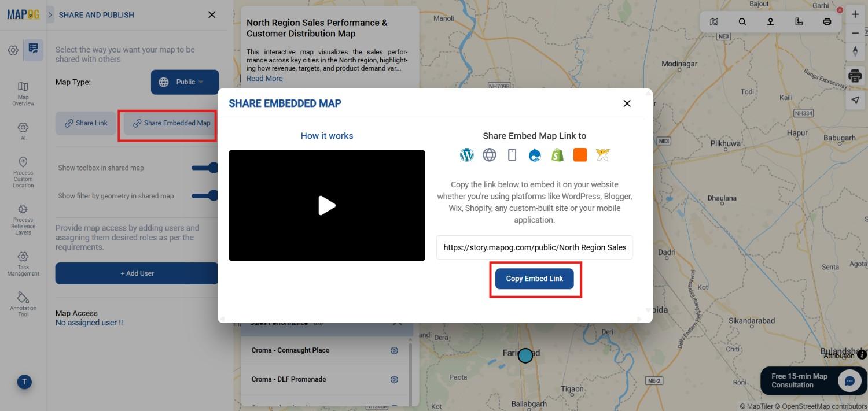Click the mobile phone platform icon
The width and height of the screenshot is (868, 411).
(512, 155)
